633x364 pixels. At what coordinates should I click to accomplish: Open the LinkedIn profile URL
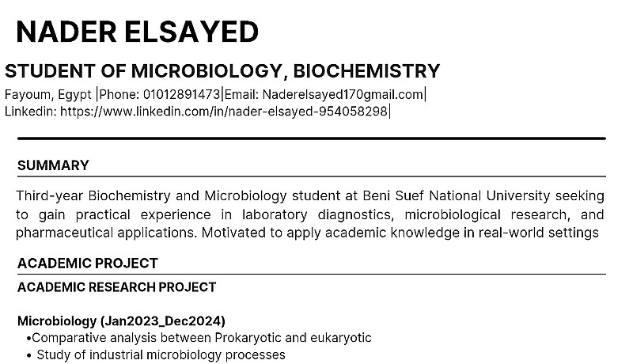click(x=224, y=112)
